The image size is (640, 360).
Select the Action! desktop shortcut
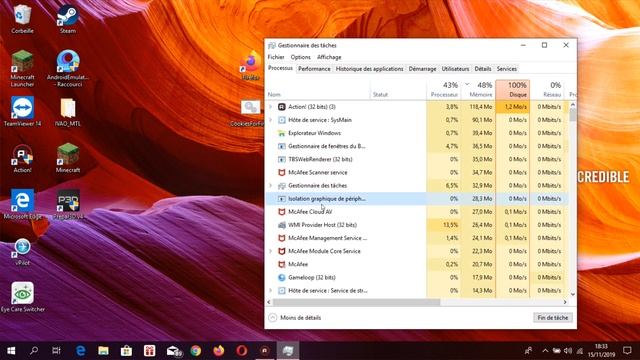[x=22, y=158]
